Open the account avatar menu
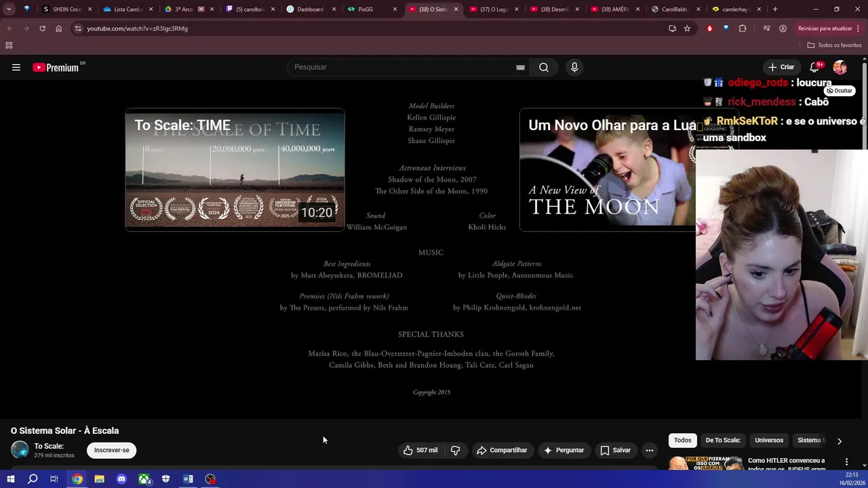The height and width of the screenshot is (488, 868). tap(840, 67)
